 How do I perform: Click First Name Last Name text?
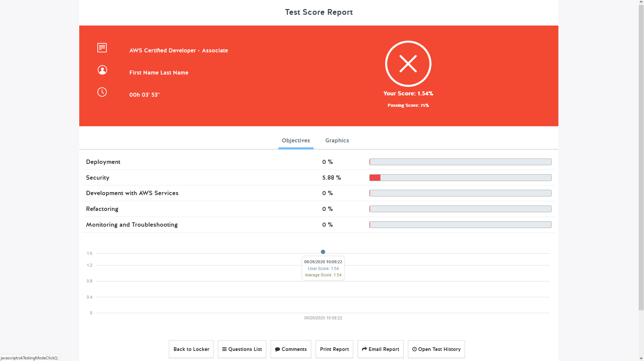(159, 73)
